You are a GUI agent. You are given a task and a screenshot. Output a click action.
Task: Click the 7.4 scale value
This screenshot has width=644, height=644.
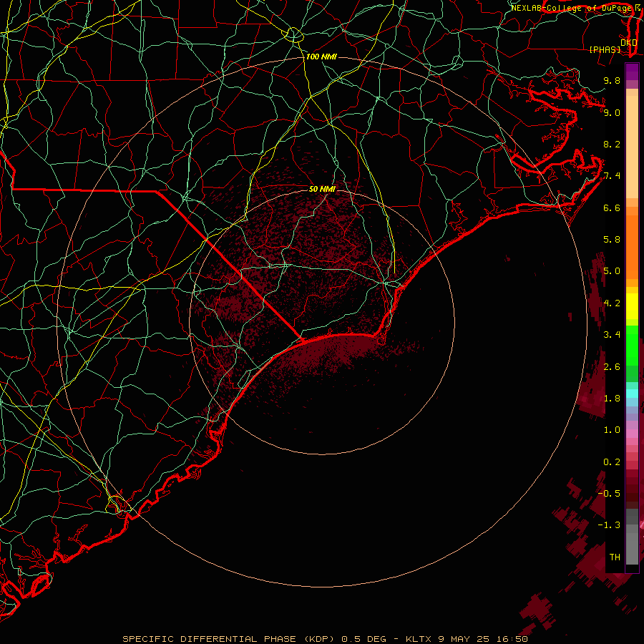pos(612,176)
